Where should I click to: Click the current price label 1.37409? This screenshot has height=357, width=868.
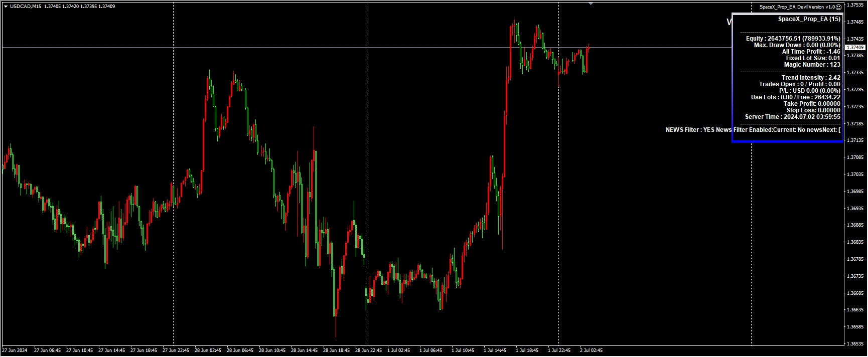pos(855,48)
